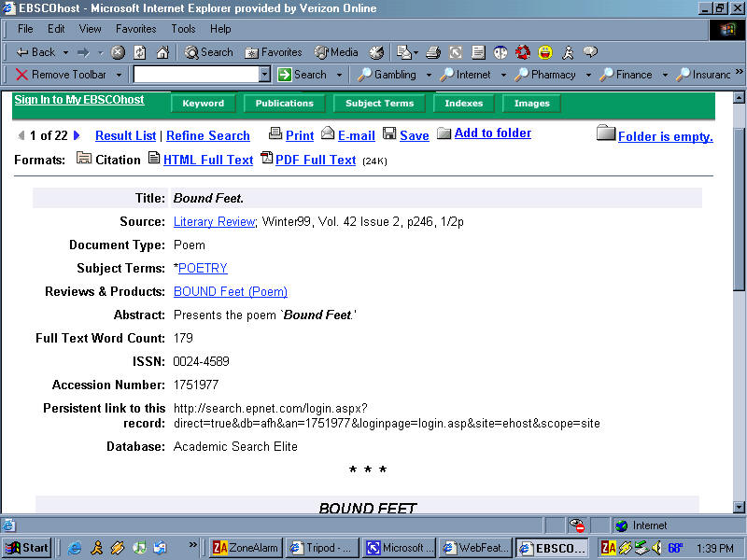Expand the Search button dropdown arrow

(x=339, y=75)
